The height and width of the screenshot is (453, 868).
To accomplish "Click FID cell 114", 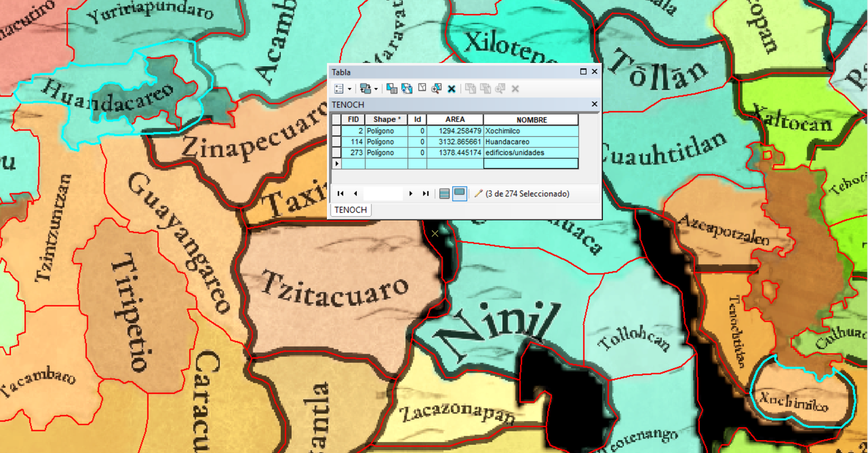I will tap(353, 142).
